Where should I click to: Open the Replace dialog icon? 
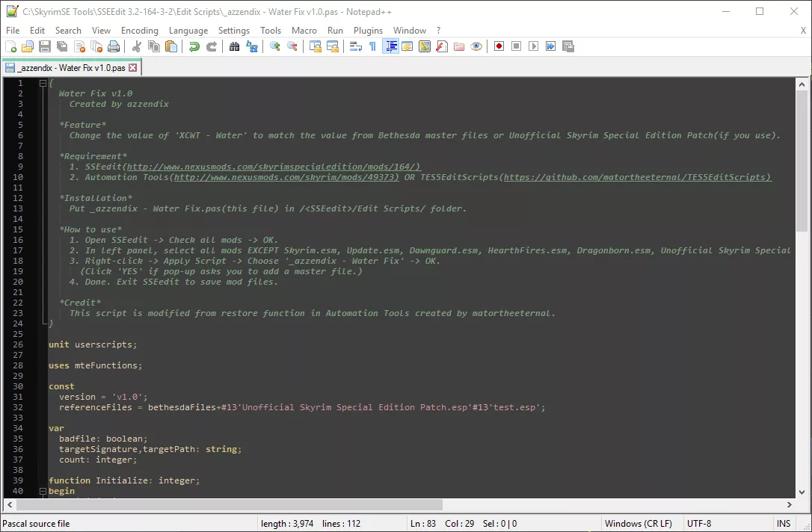tap(252, 46)
